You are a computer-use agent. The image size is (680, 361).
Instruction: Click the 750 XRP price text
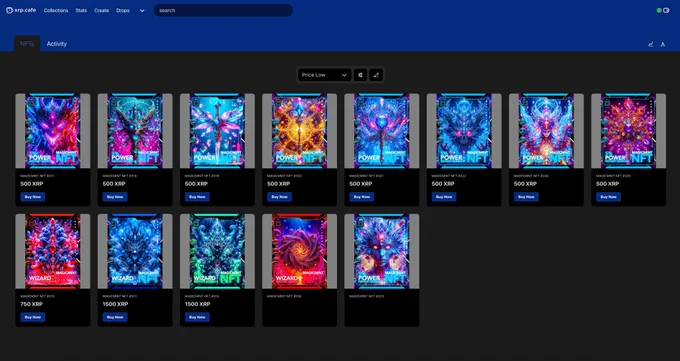pyautogui.click(x=32, y=304)
